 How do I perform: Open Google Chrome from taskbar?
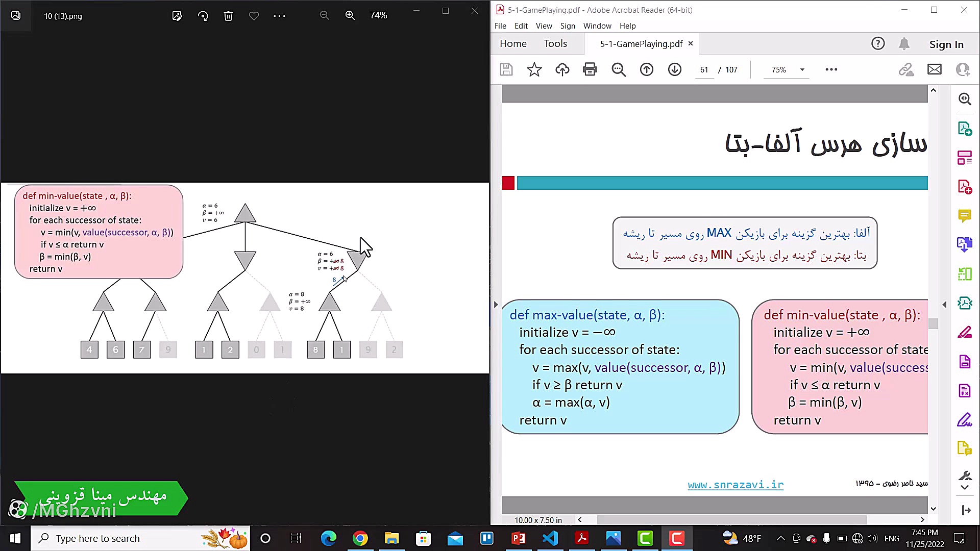(360, 538)
